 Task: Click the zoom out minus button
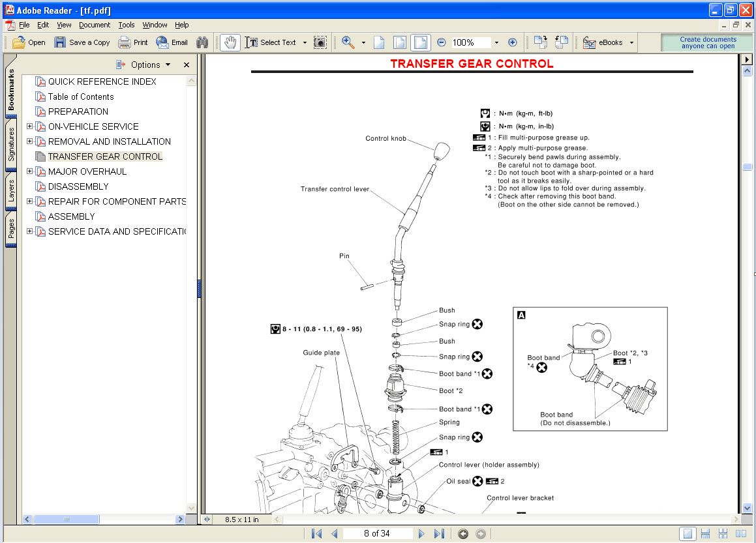[x=441, y=42]
